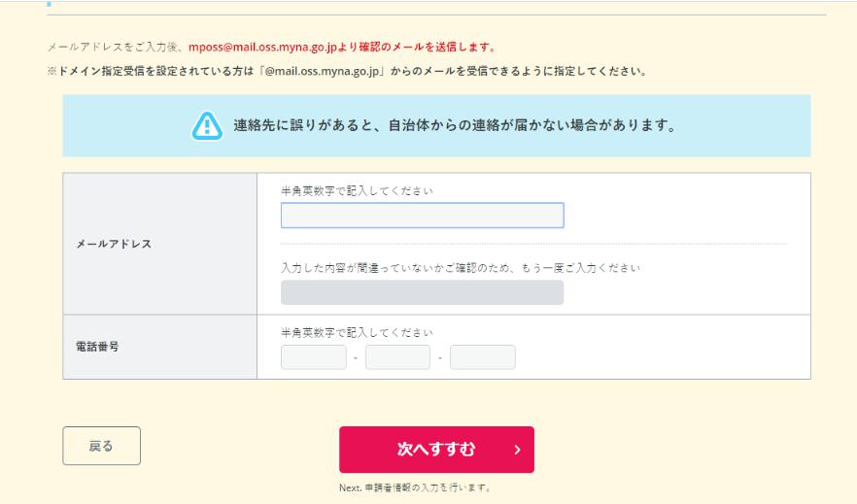857x504 pixels.
Task: Click the chevron arrow on the 次へすすむ button
Action: click(x=517, y=450)
